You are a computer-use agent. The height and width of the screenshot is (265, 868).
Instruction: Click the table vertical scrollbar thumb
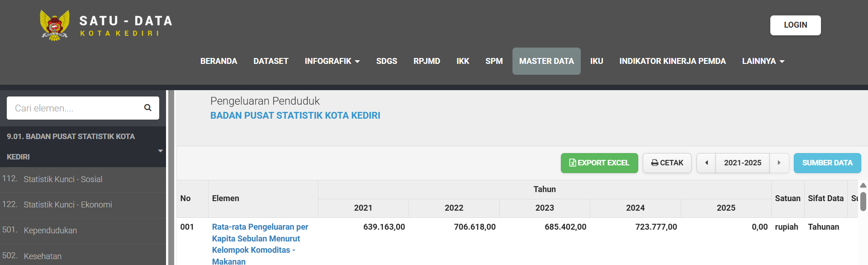tap(863, 201)
